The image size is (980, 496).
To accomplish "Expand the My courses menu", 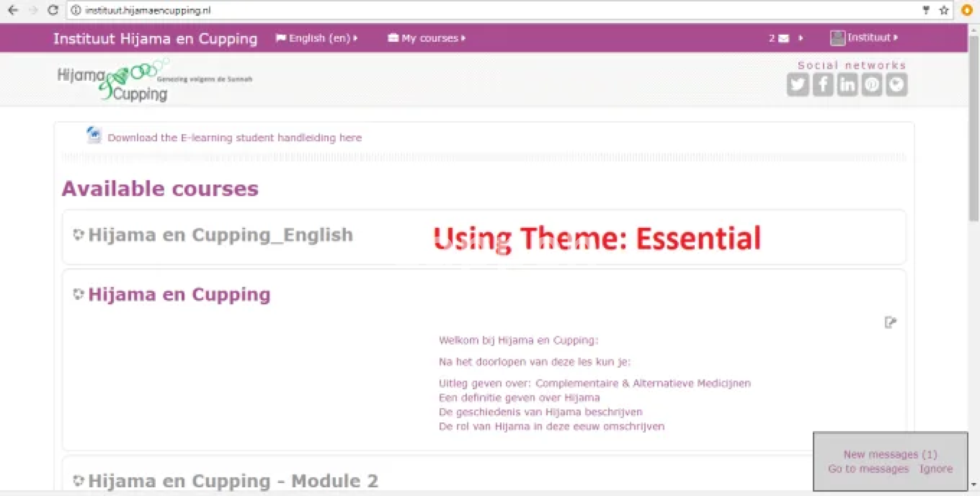I will click(x=427, y=38).
